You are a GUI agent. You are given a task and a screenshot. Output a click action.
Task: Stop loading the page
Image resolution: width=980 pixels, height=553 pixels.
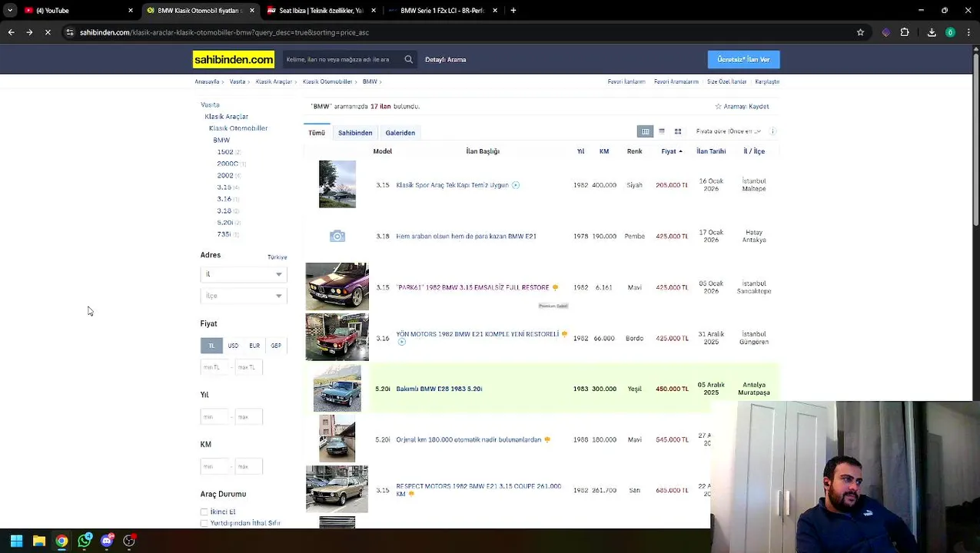coord(48,32)
